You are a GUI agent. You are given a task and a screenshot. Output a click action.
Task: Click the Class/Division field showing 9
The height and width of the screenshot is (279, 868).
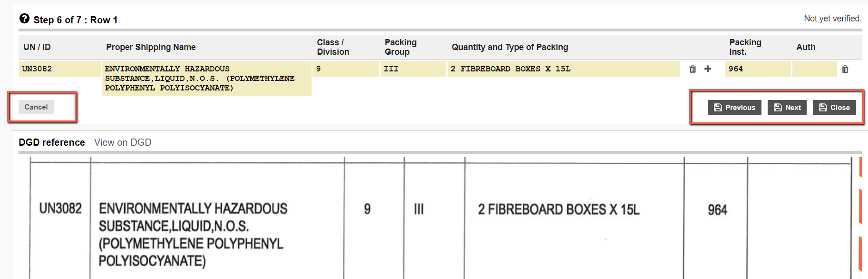coord(346,69)
